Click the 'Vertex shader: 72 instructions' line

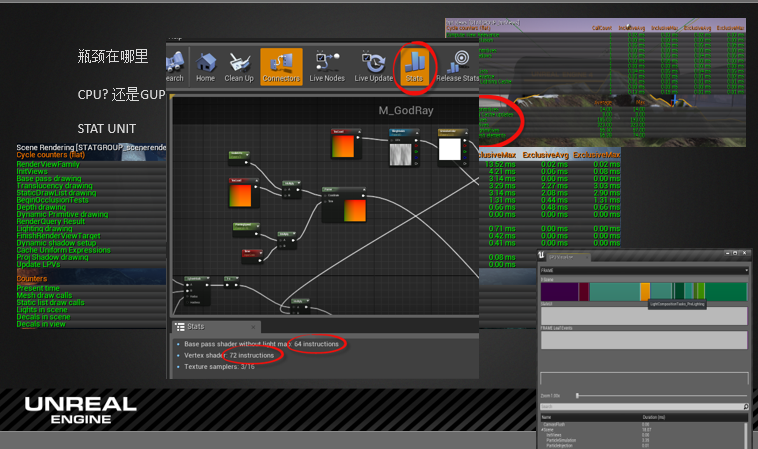[229, 355]
